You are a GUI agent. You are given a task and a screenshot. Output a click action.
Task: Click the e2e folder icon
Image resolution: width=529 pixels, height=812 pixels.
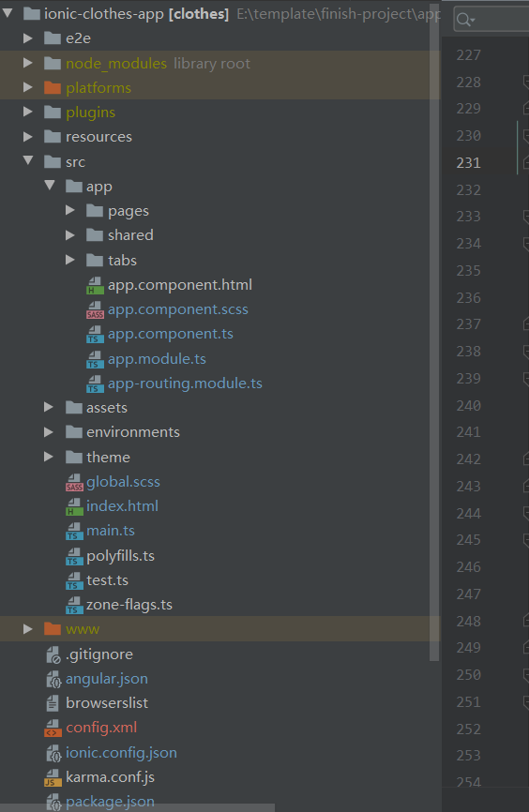tap(53, 38)
